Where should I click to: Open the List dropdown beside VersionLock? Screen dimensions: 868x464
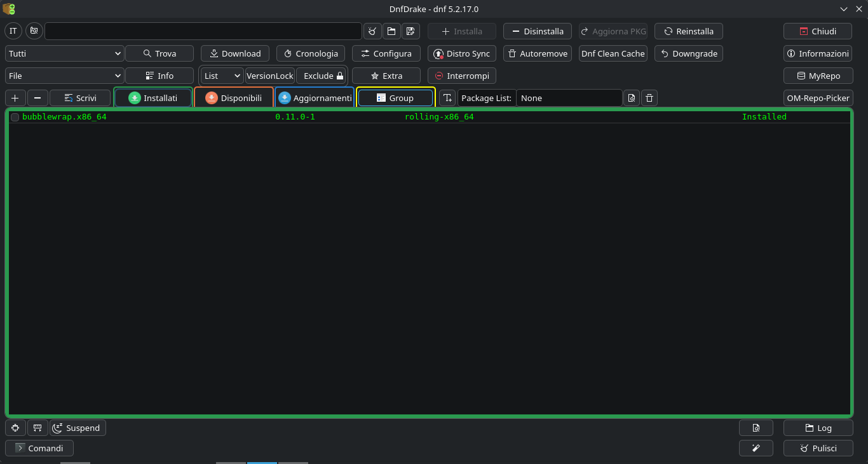coord(222,76)
